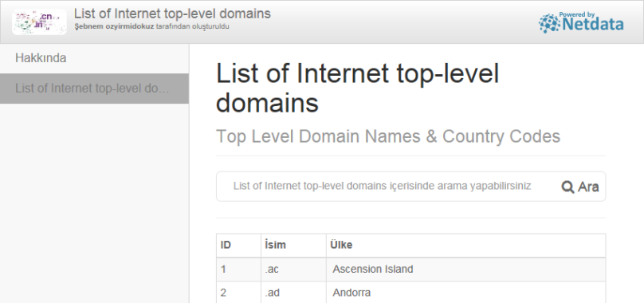Open the Netdata logo link

pyautogui.click(x=581, y=22)
